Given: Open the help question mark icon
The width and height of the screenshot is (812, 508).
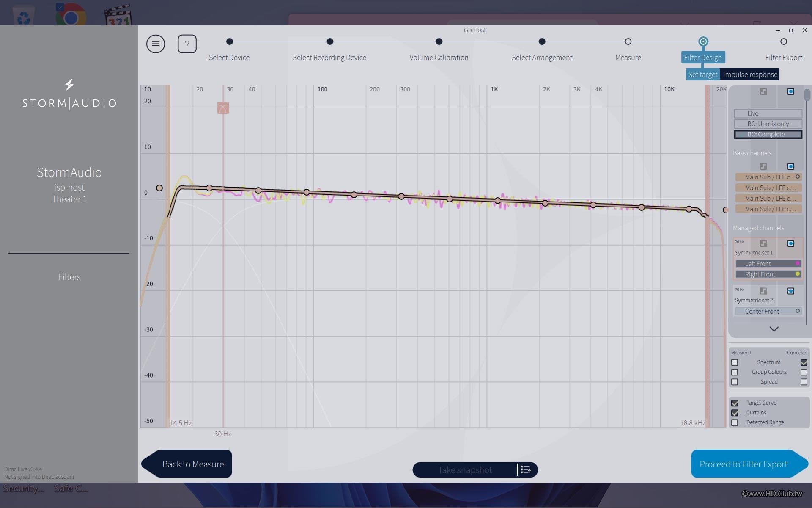Looking at the screenshot, I should pyautogui.click(x=187, y=44).
